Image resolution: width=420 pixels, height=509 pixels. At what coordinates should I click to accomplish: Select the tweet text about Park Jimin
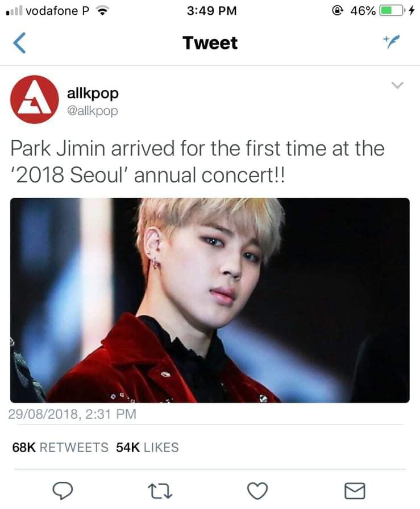(x=197, y=162)
